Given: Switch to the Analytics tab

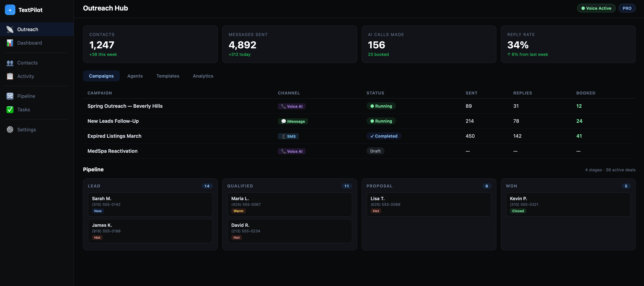Looking at the screenshot, I should pos(203,76).
